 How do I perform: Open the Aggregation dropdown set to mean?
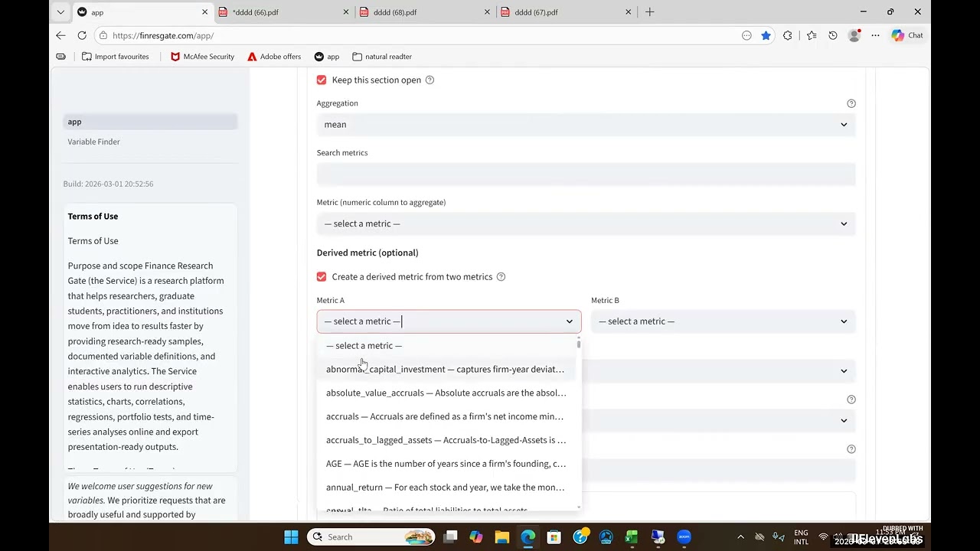click(x=586, y=124)
